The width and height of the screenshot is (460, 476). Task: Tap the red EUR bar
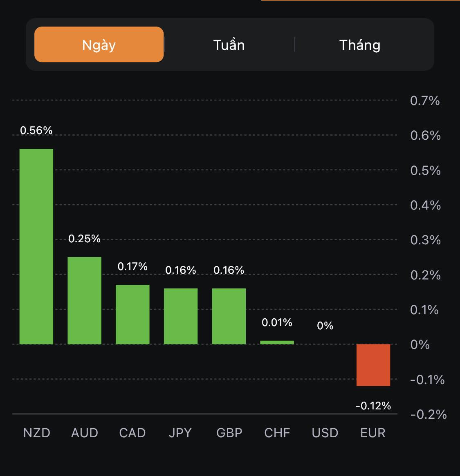coord(373,365)
